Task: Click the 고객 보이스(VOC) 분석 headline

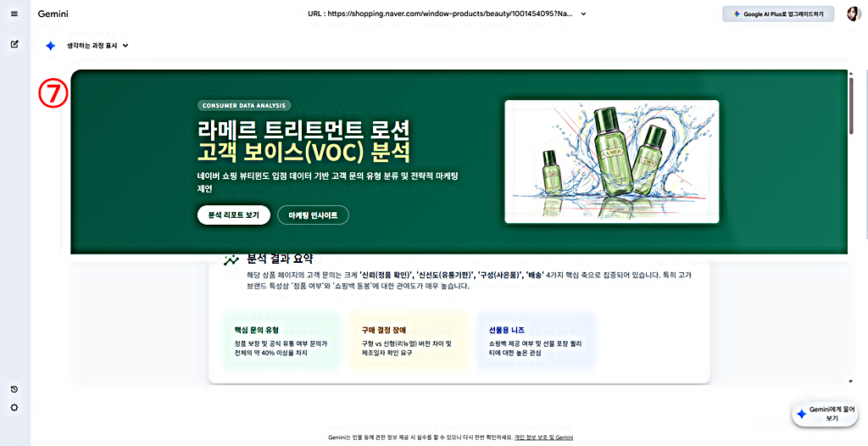Action: click(x=304, y=153)
